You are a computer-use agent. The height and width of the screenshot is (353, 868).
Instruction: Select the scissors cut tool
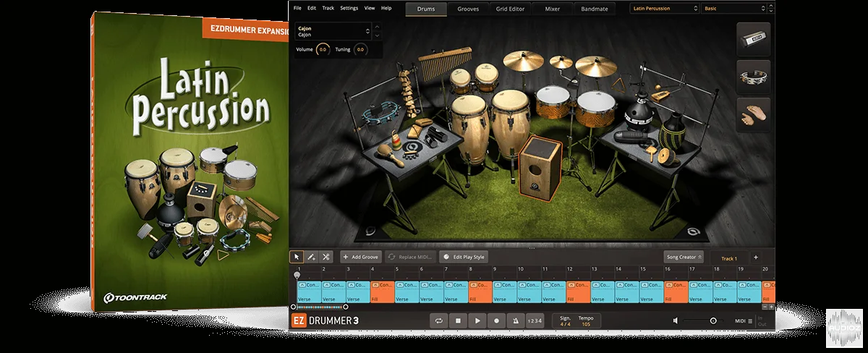coord(325,257)
